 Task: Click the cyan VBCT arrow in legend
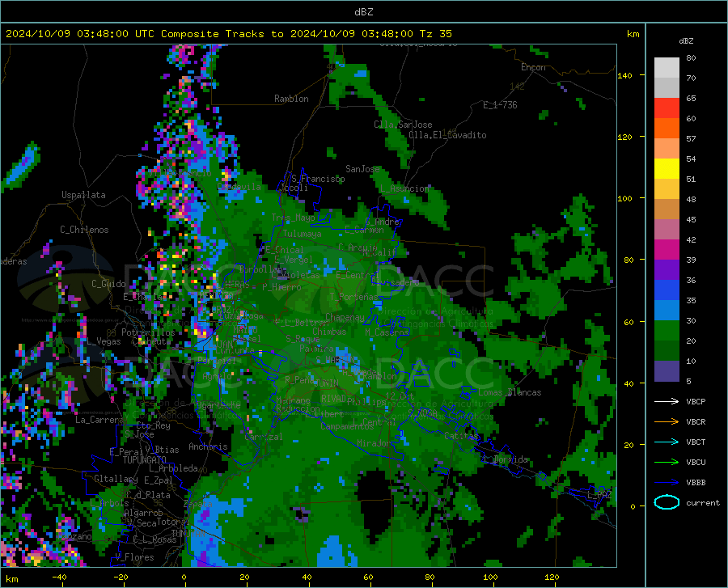[x=667, y=442]
